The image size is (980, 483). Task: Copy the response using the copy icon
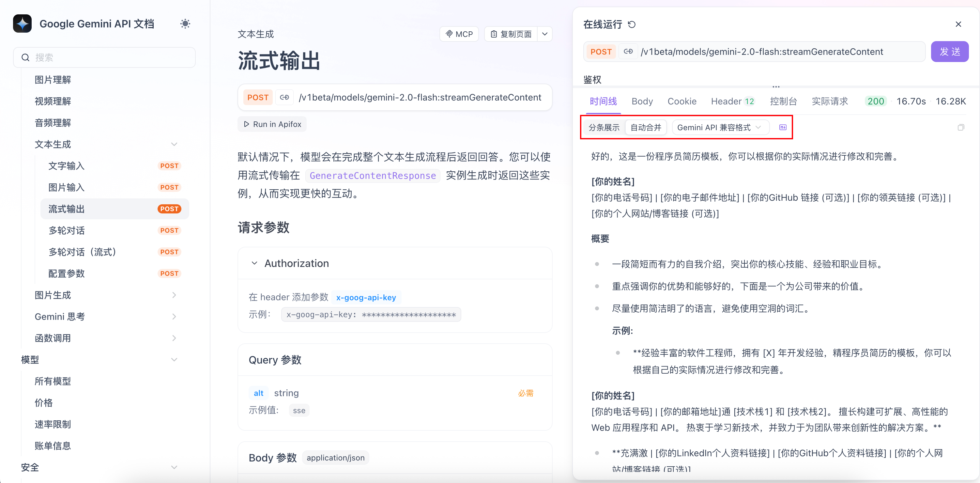[x=962, y=127]
